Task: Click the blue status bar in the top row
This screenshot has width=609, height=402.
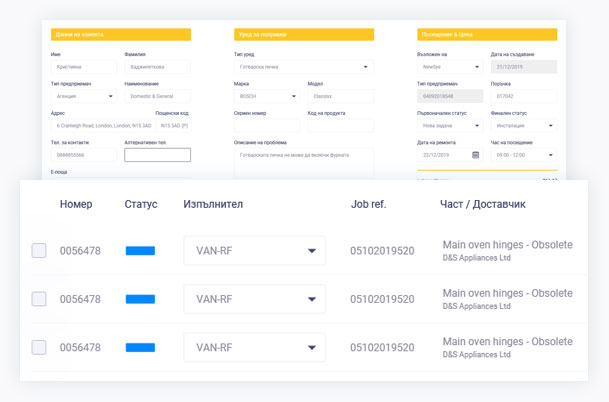Action: [x=140, y=251]
